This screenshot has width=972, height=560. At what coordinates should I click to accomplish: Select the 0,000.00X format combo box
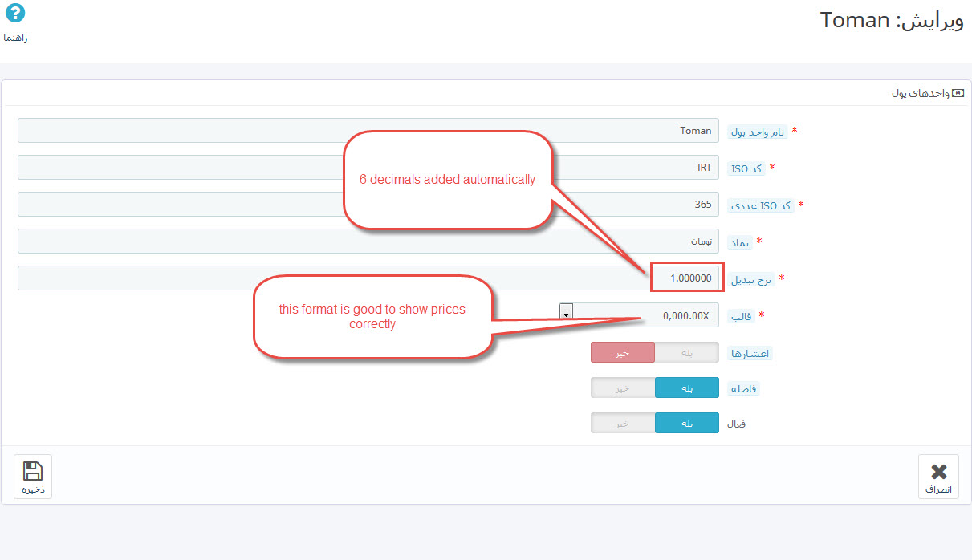(x=639, y=316)
